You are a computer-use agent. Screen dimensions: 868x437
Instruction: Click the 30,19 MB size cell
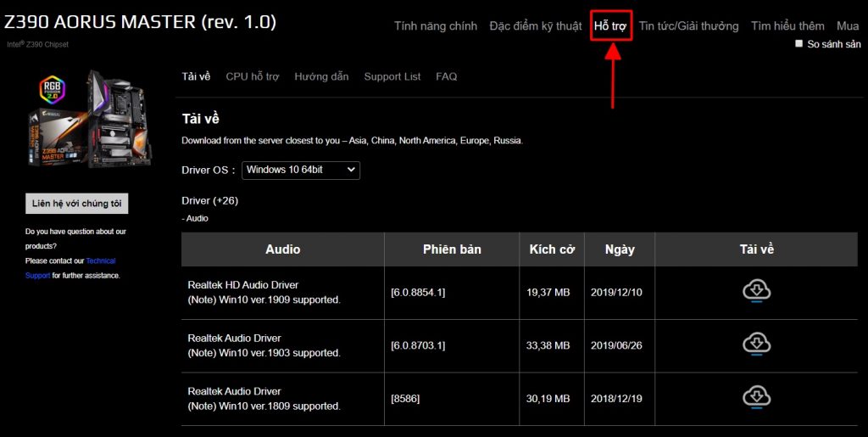548,398
